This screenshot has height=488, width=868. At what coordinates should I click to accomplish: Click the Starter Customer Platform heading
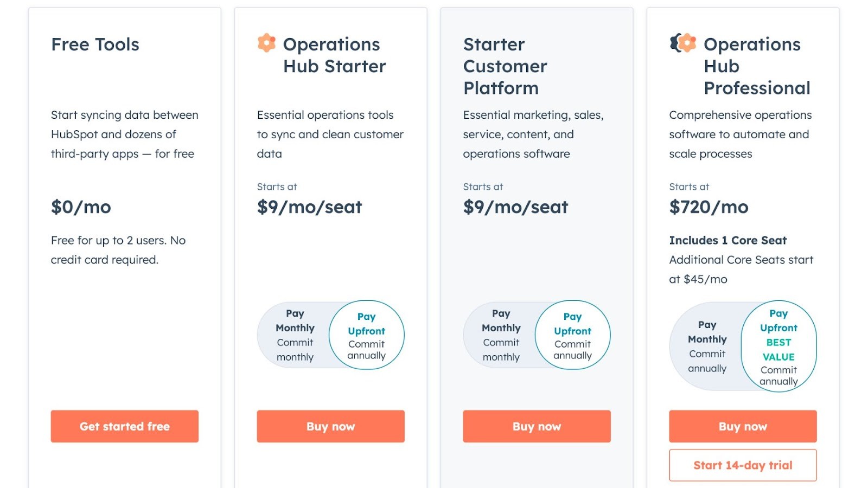point(505,66)
